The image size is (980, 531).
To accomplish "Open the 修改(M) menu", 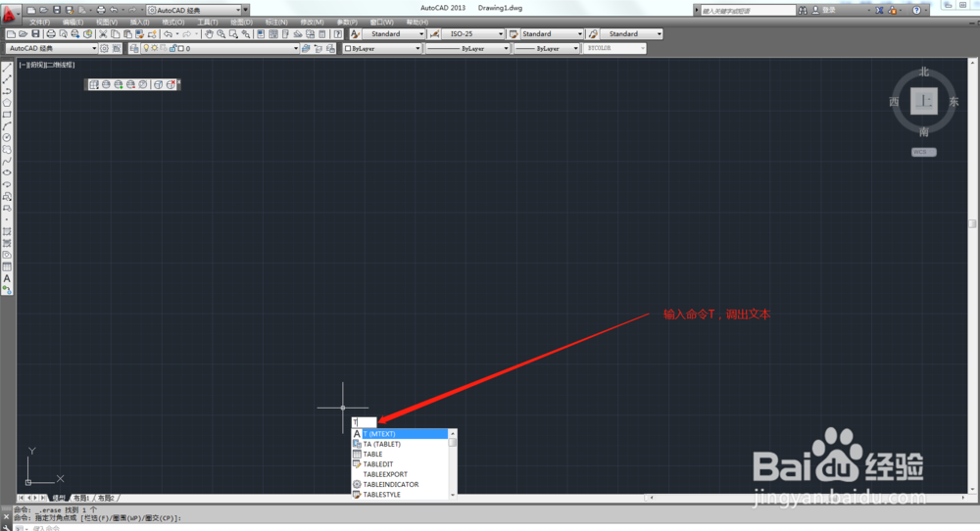I will [312, 23].
